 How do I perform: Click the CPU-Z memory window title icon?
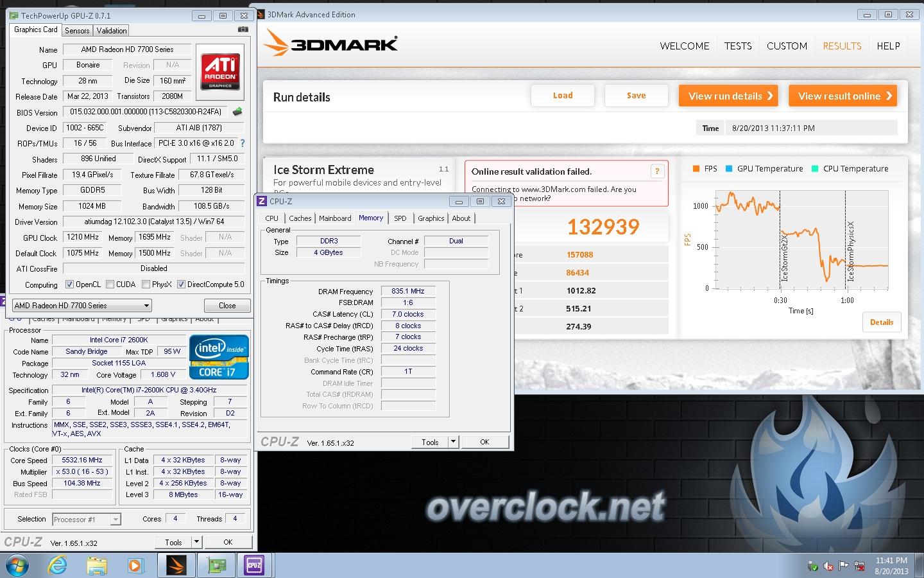point(262,201)
